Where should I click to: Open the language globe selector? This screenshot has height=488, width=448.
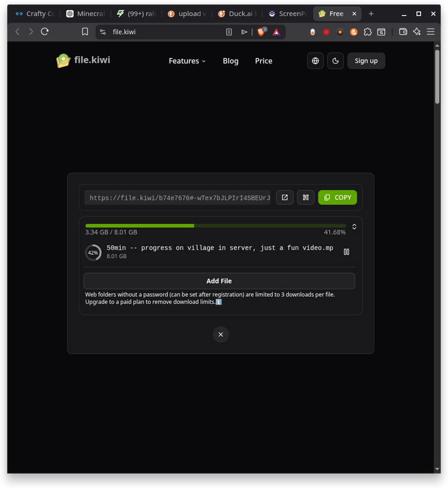315,61
